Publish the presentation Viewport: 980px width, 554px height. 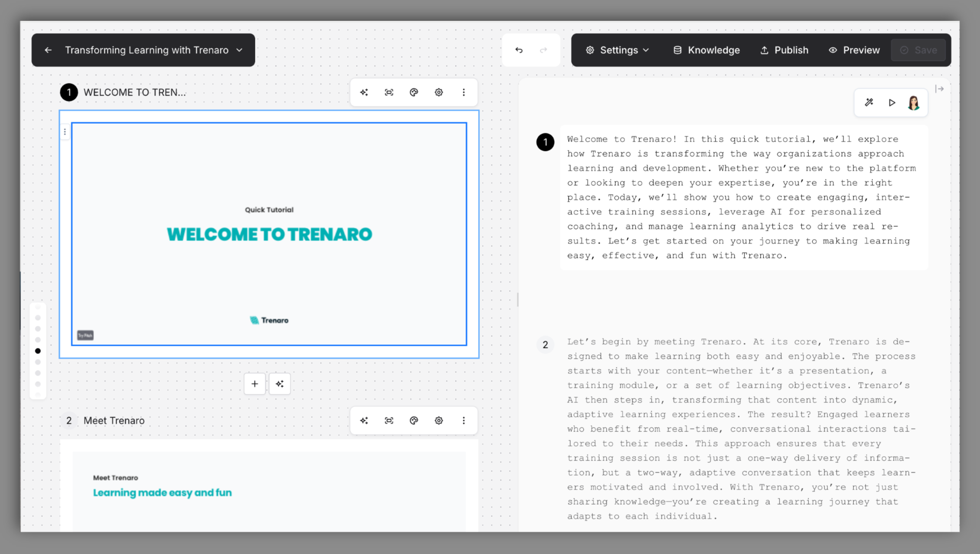tap(784, 50)
